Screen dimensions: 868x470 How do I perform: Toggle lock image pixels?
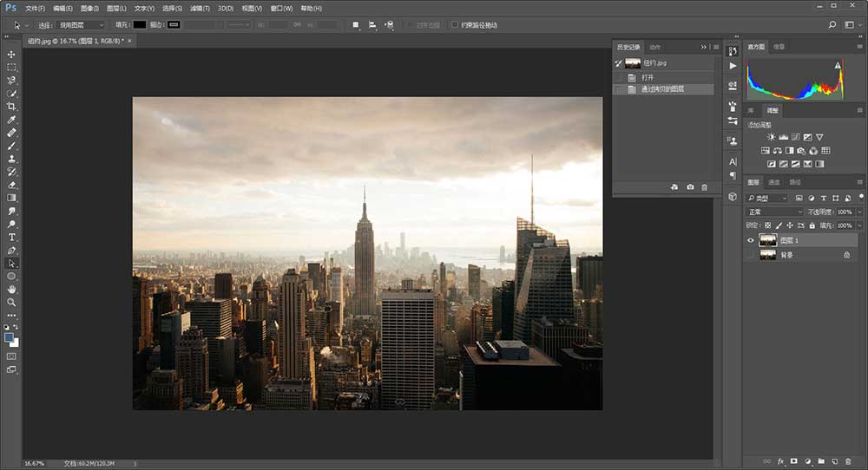click(x=779, y=225)
